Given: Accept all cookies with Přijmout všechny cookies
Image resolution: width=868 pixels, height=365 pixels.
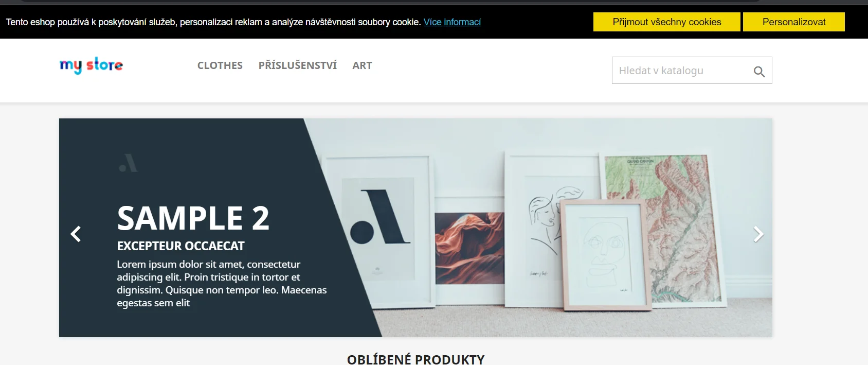Looking at the screenshot, I should click(x=667, y=22).
